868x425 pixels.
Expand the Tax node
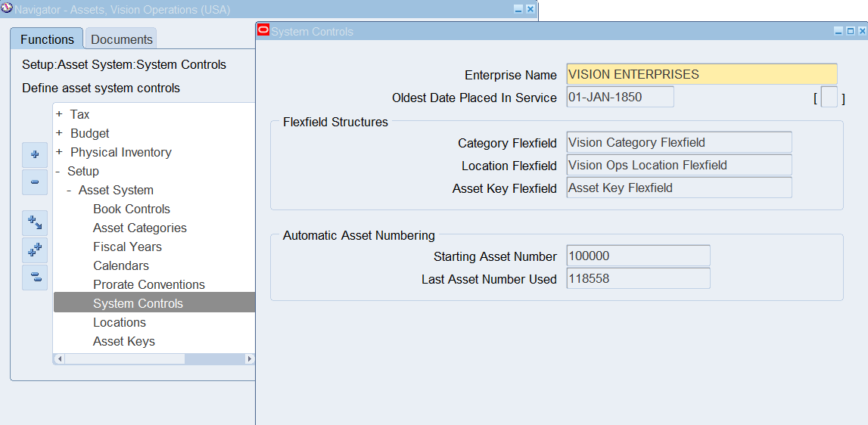click(x=59, y=114)
